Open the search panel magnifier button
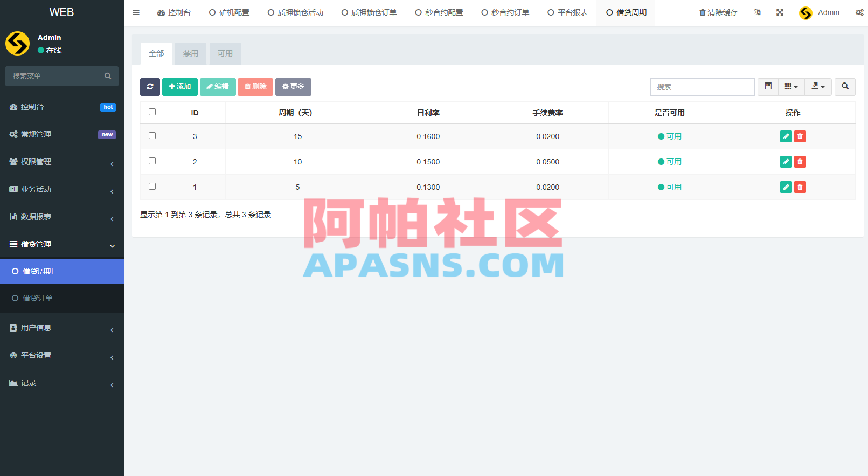The width and height of the screenshot is (868, 476). tap(845, 87)
